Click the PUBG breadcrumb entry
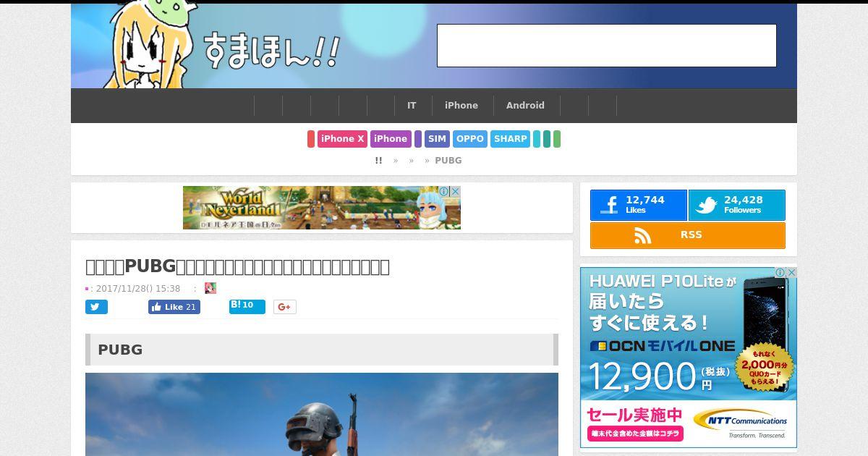The image size is (868, 456). coord(448,161)
